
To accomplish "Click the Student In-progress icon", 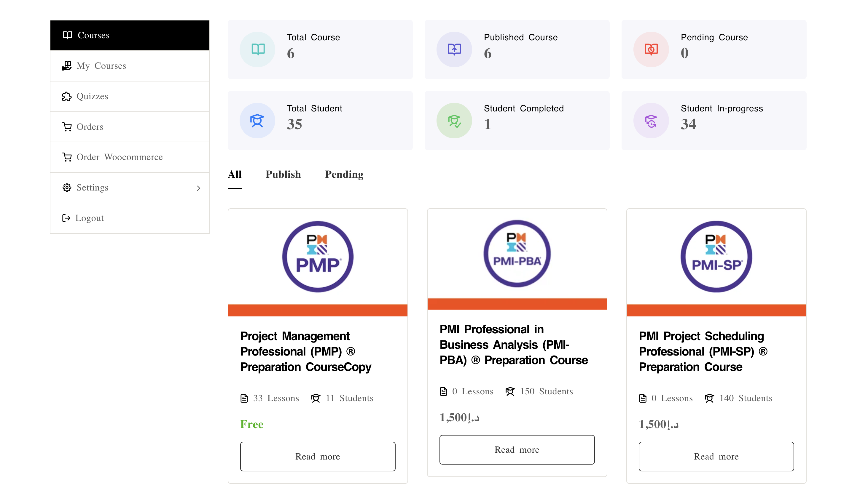I will tap(651, 121).
